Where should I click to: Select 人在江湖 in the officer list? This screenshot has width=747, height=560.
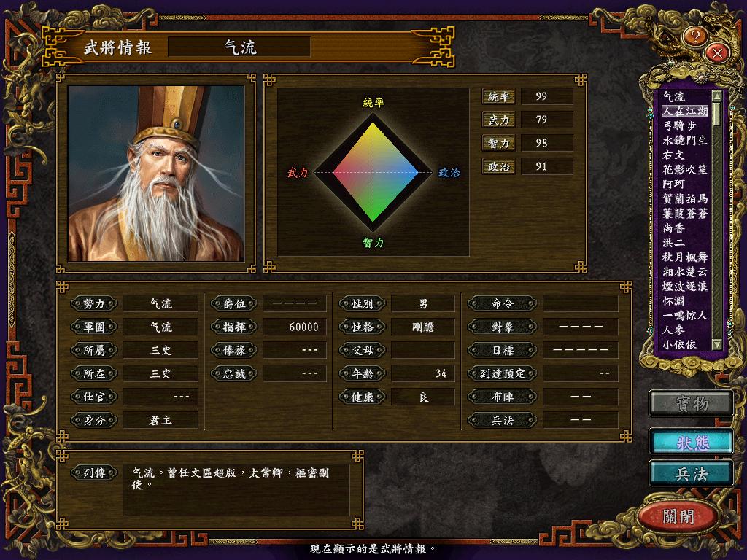point(685,111)
